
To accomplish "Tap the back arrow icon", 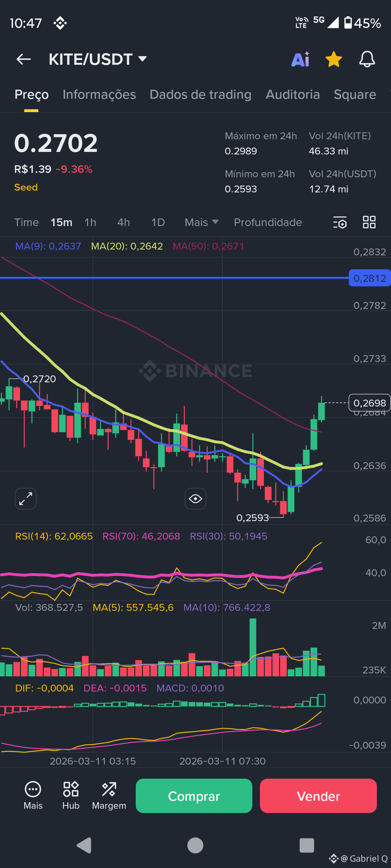I will tap(24, 59).
